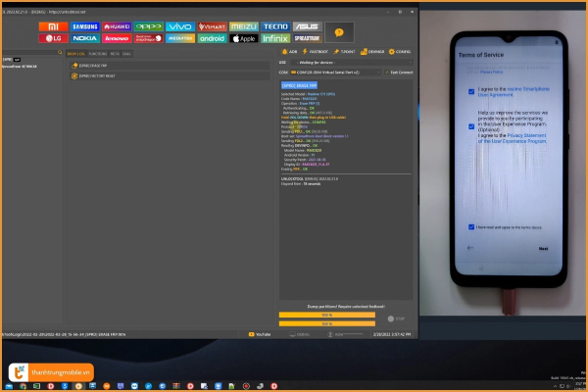Open the Apple brand section
This screenshot has height=392, width=588.
[244, 38]
